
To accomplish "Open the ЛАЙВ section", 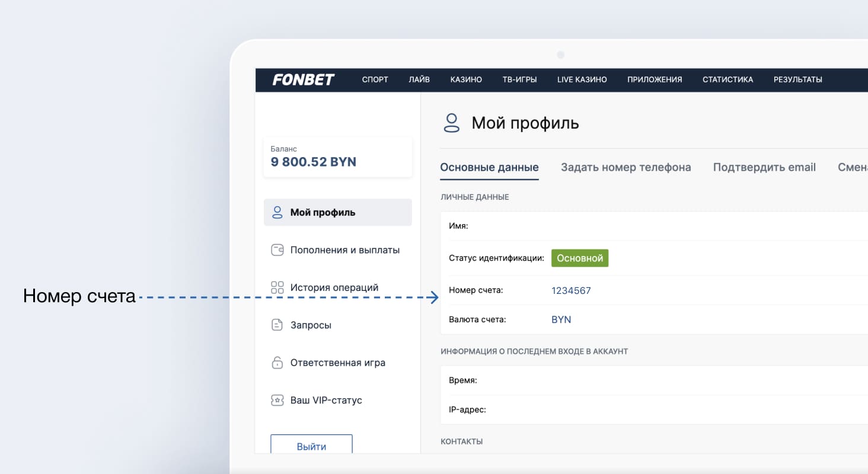I will 419,79.
